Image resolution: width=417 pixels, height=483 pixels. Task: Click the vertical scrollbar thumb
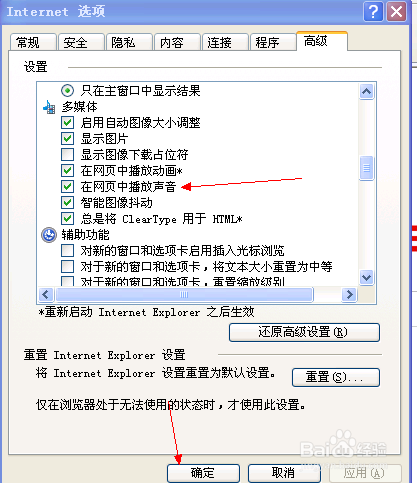click(367, 168)
